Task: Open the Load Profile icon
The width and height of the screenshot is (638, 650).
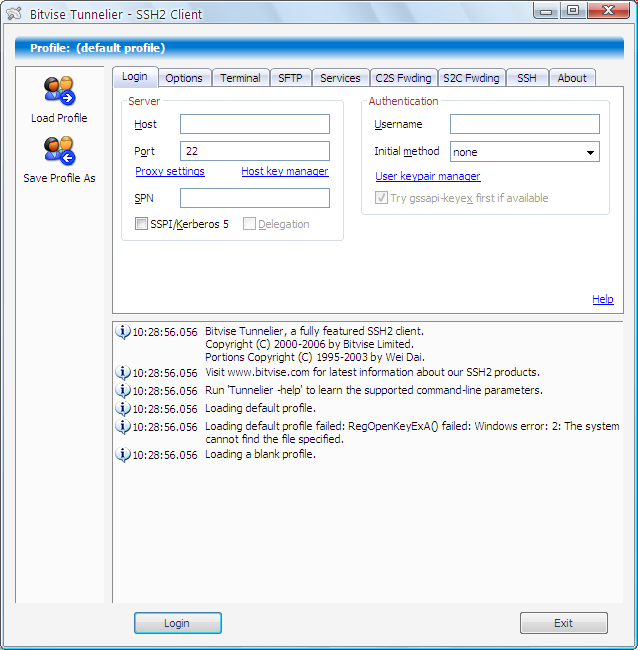Action: [59, 91]
